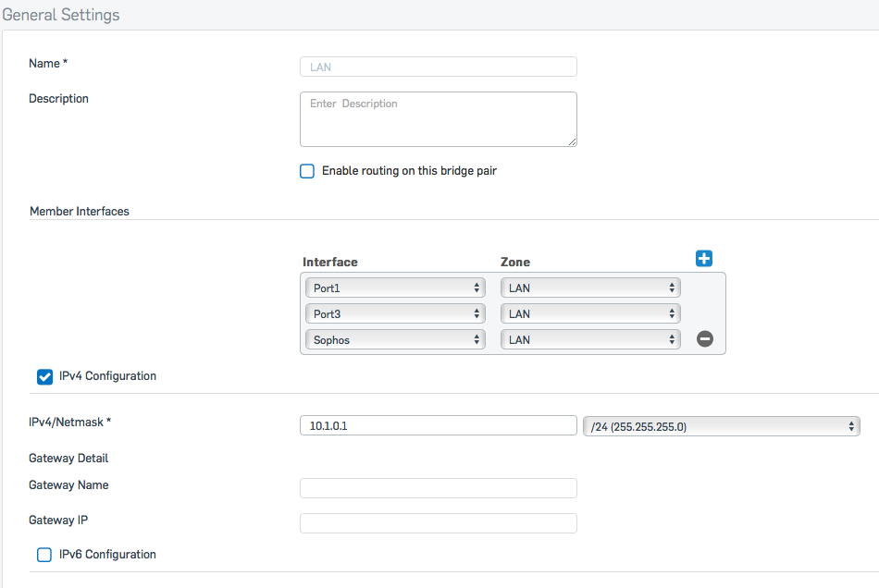
Task: Click the IPv4 address field 10.1.0.1
Action: (439, 425)
